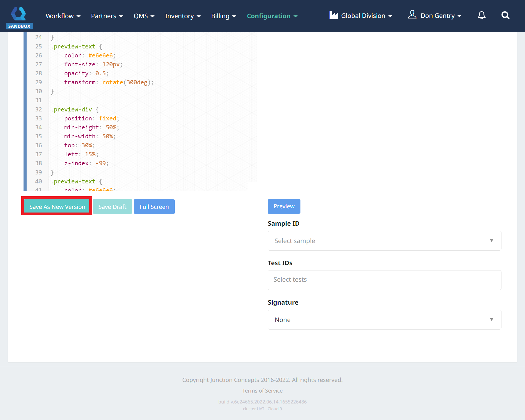Open the Inventory menu
Image resolution: width=525 pixels, height=420 pixels.
coord(183,16)
